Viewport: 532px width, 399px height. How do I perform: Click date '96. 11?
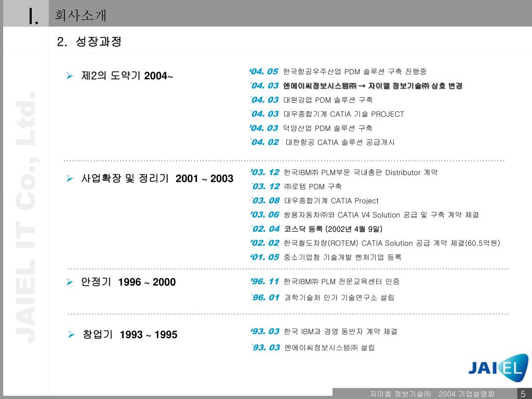(x=264, y=281)
